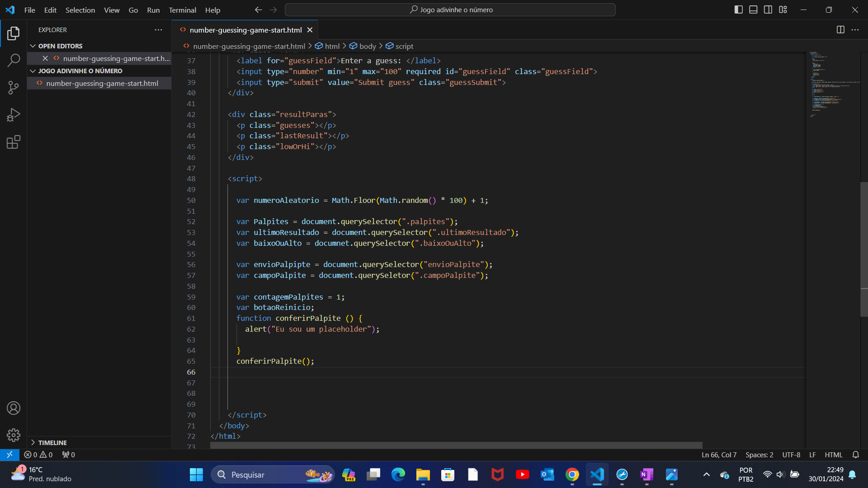The width and height of the screenshot is (868, 488).
Task: Click the Split Editor Right icon
Action: point(840,30)
